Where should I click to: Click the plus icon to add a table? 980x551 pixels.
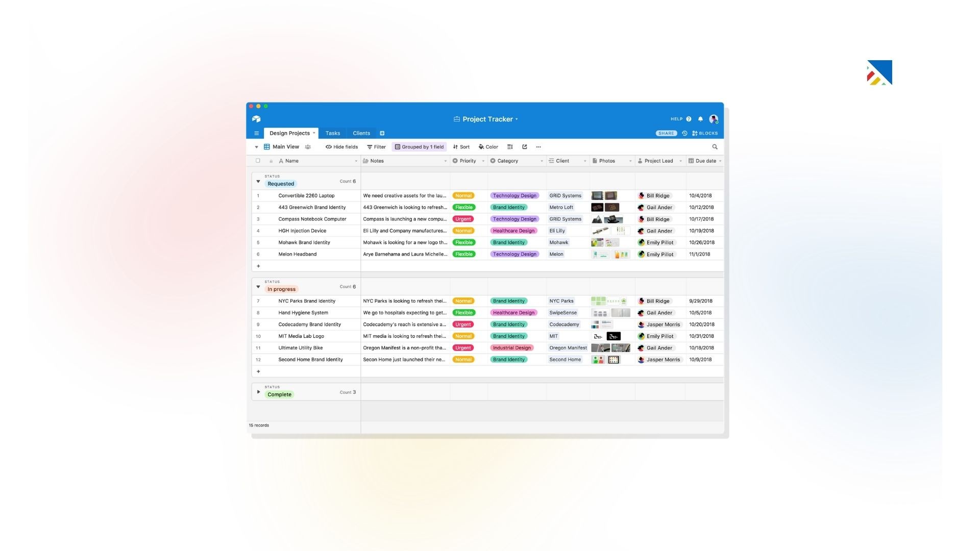[382, 133]
